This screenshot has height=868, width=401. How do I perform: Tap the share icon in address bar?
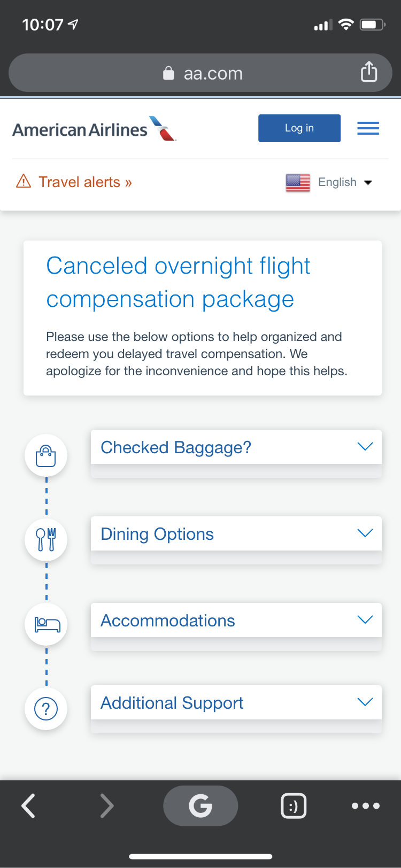click(369, 72)
